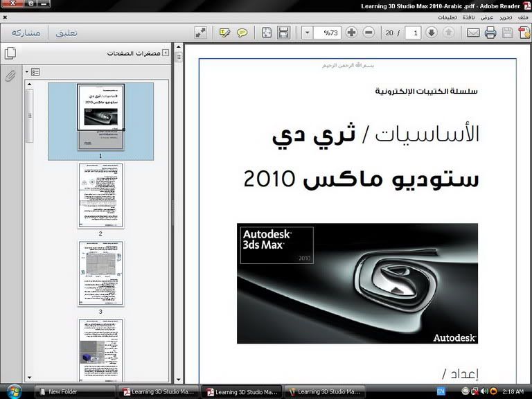Click the volume speaker tray icon
The width and height of the screenshot is (532, 399).
[x=484, y=391]
